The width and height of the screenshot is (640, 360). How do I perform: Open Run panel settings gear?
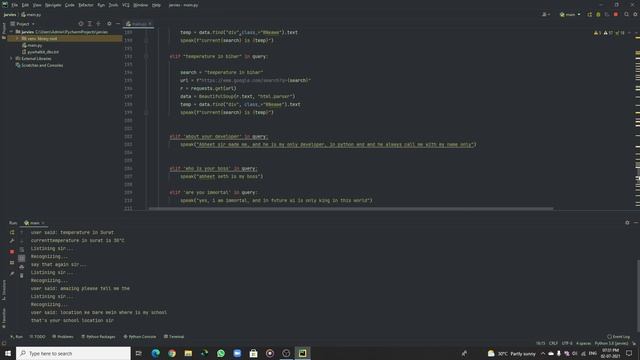pos(627,223)
